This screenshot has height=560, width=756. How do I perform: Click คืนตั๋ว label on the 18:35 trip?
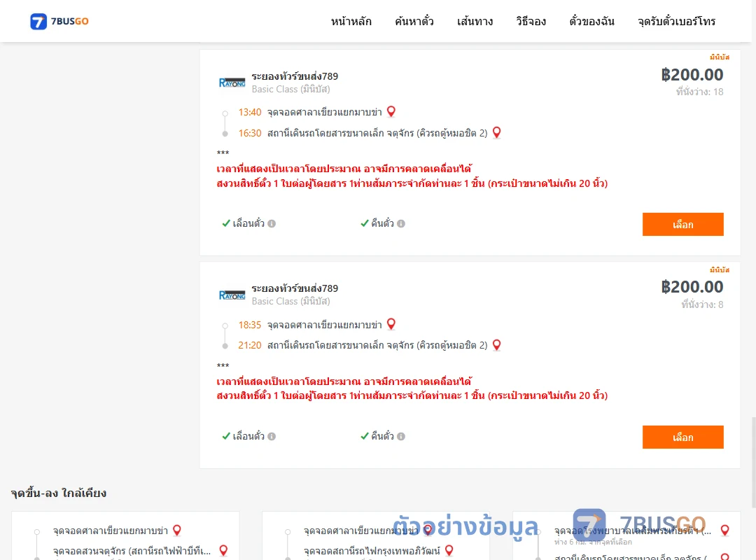coord(382,436)
